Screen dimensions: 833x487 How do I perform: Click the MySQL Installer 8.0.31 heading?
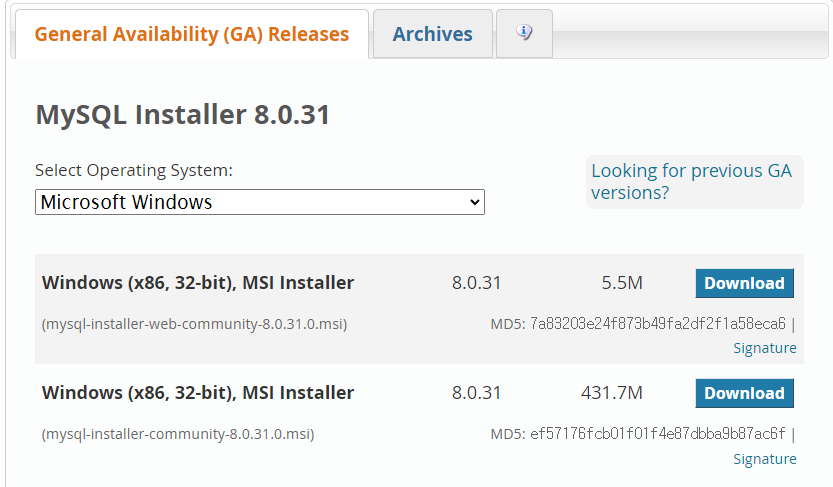(183, 115)
